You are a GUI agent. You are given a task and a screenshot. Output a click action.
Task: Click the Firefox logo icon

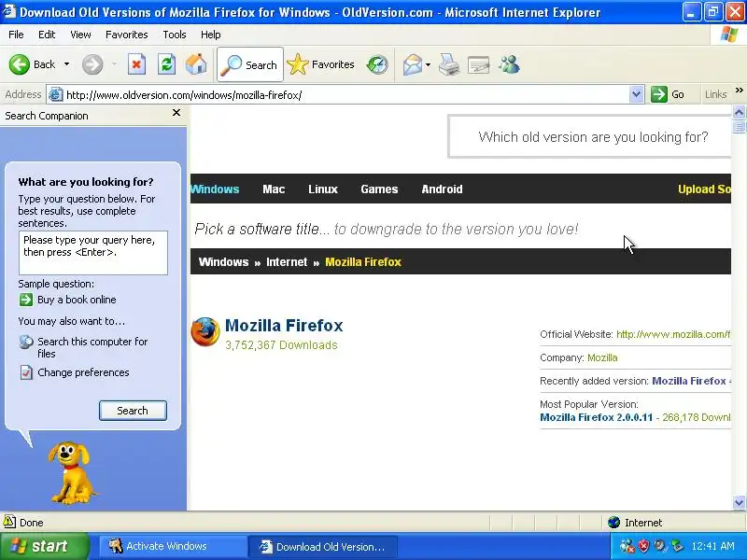205,332
